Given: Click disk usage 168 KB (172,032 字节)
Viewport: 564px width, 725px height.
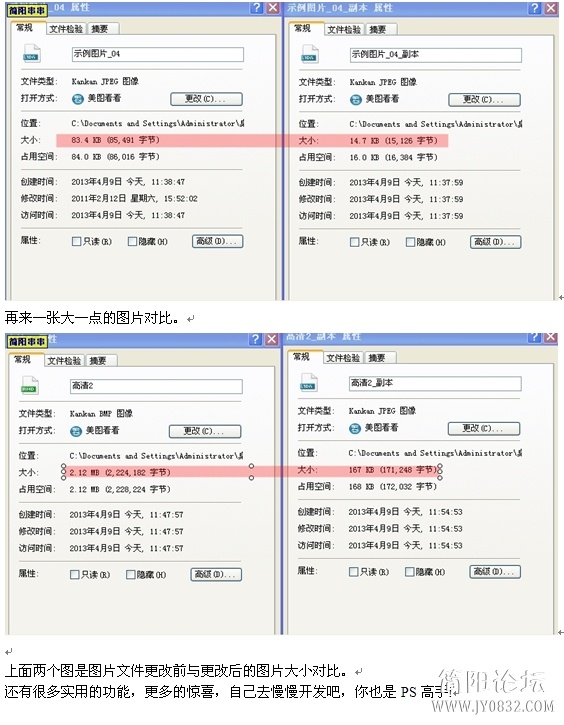Looking at the screenshot, I should point(392,487).
